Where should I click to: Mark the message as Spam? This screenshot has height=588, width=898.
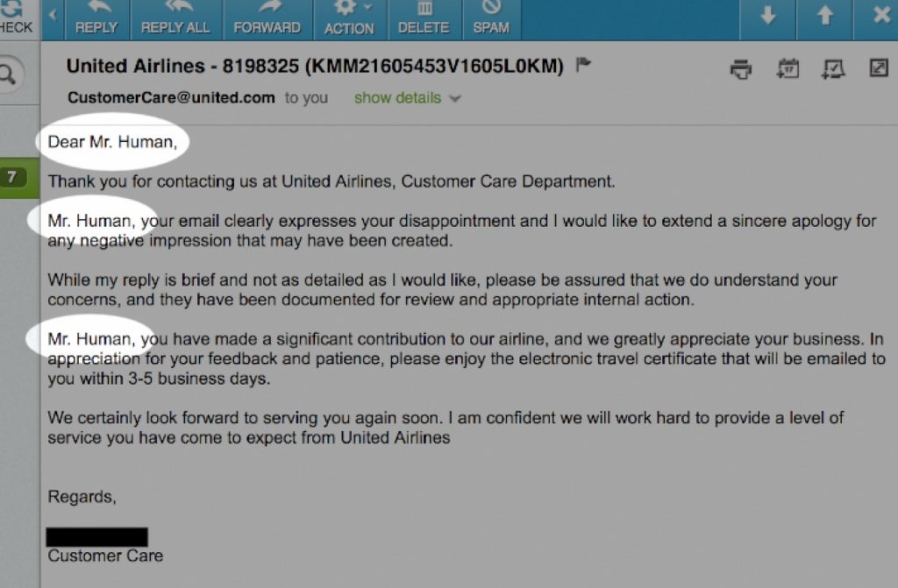point(491,18)
